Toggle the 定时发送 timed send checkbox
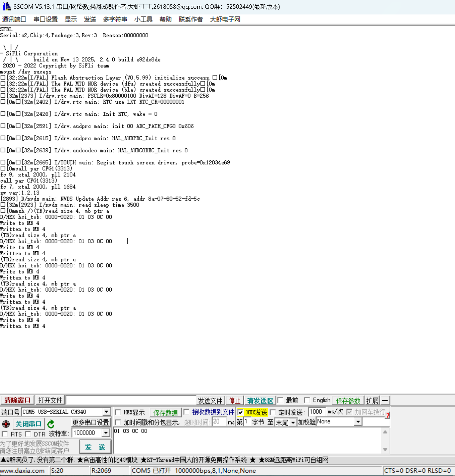The height and width of the screenshot is (476, 455). click(x=273, y=412)
